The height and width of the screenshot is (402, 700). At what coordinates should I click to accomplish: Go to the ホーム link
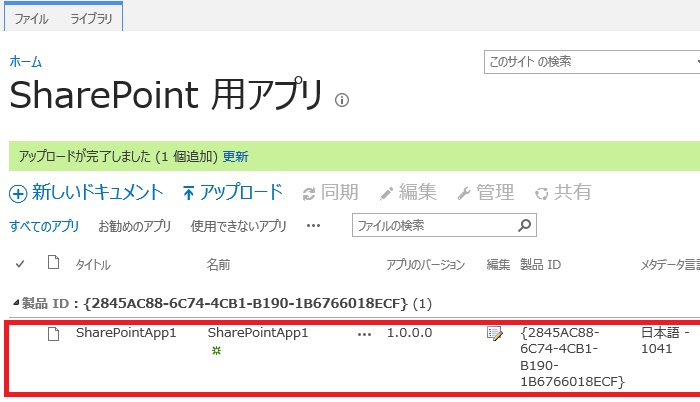click(x=26, y=62)
